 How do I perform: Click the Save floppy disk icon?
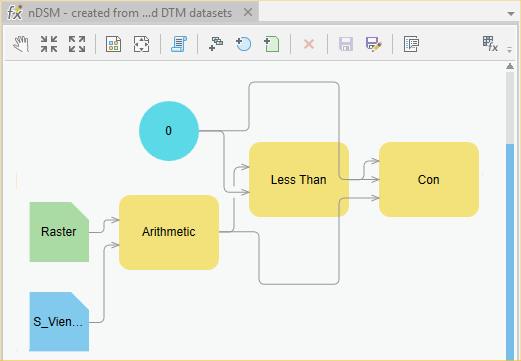pos(346,44)
